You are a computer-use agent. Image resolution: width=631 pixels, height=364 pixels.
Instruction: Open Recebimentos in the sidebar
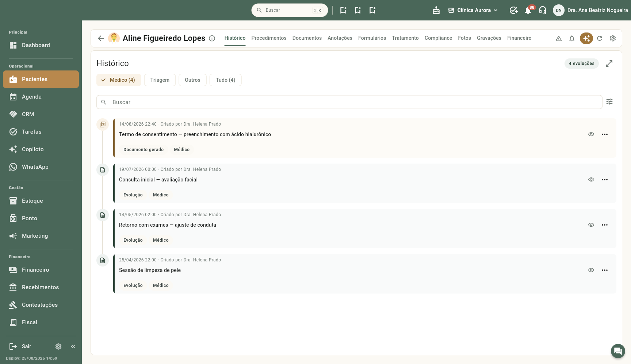point(41,287)
